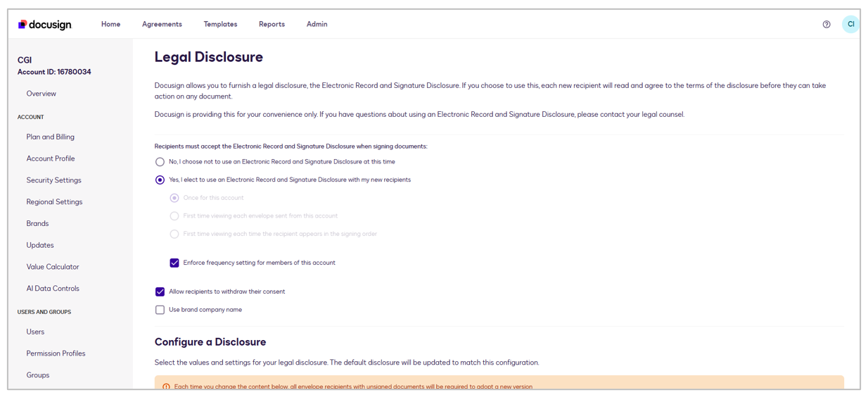This screenshot has height=395, width=868.
Task: Switch to Reports in top navigation
Action: 272,25
